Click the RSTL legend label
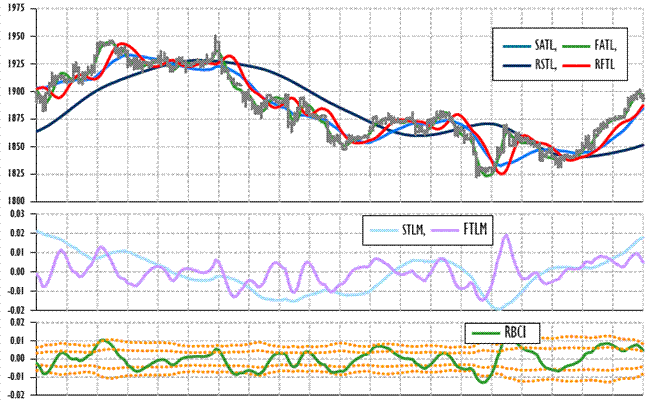 point(546,64)
